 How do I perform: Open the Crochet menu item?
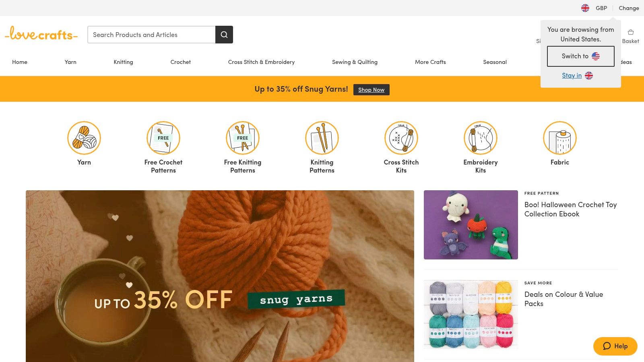click(180, 62)
